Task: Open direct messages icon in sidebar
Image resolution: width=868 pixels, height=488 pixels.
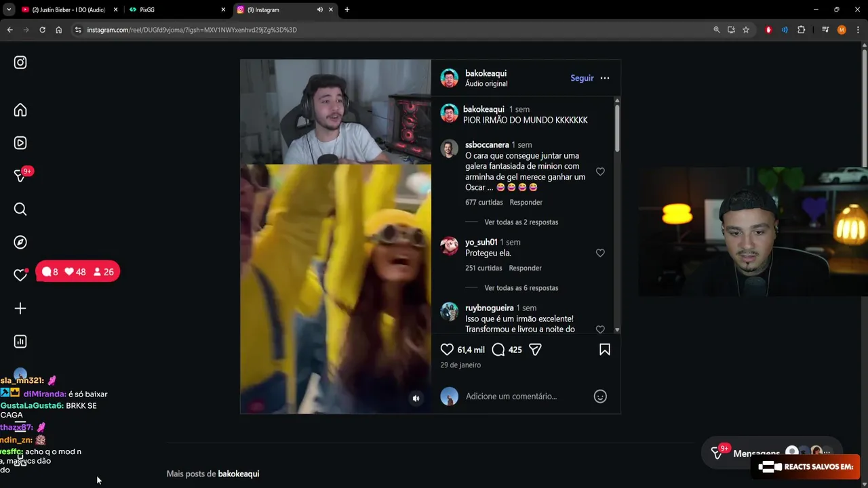Action: click(20, 176)
